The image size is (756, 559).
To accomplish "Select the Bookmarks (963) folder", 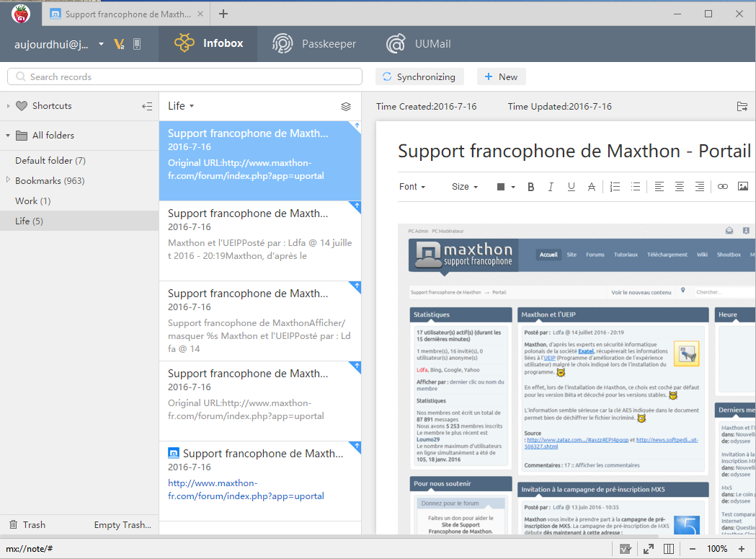I will [79, 180].
